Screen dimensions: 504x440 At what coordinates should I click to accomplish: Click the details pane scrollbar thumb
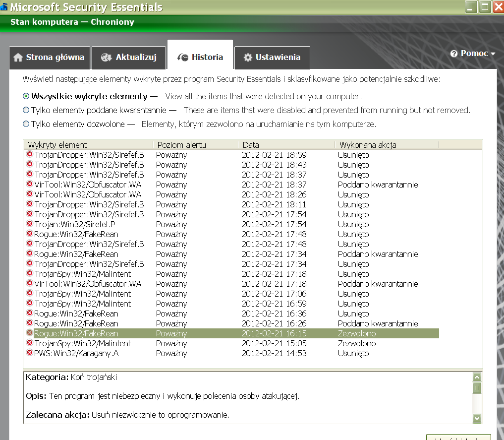point(477,388)
